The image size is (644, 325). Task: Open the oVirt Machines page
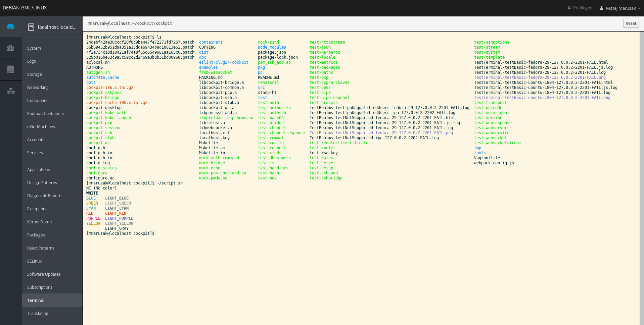[41, 126]
